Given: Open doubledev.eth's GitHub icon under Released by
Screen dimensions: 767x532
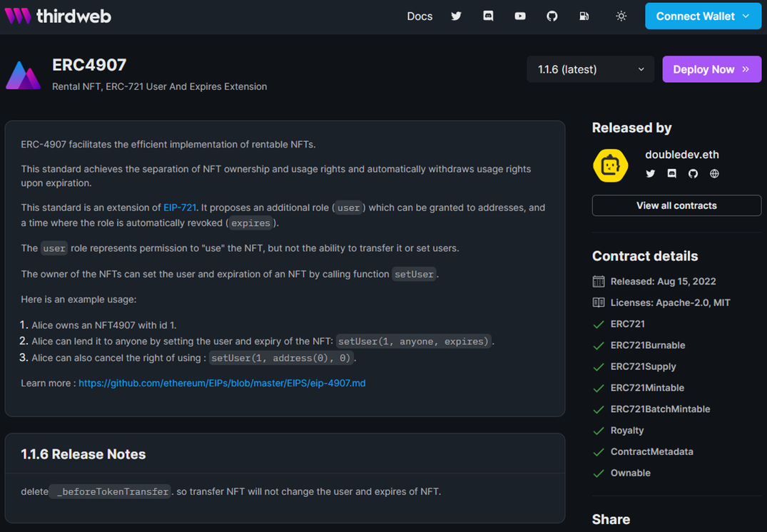Looking at the screenshot, I should click(693, 173).
